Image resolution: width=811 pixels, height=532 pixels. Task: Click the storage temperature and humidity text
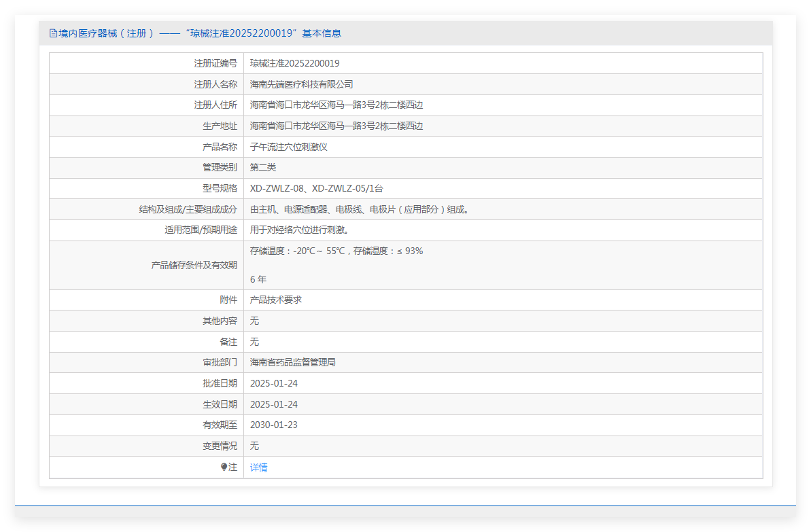(336, 251)
